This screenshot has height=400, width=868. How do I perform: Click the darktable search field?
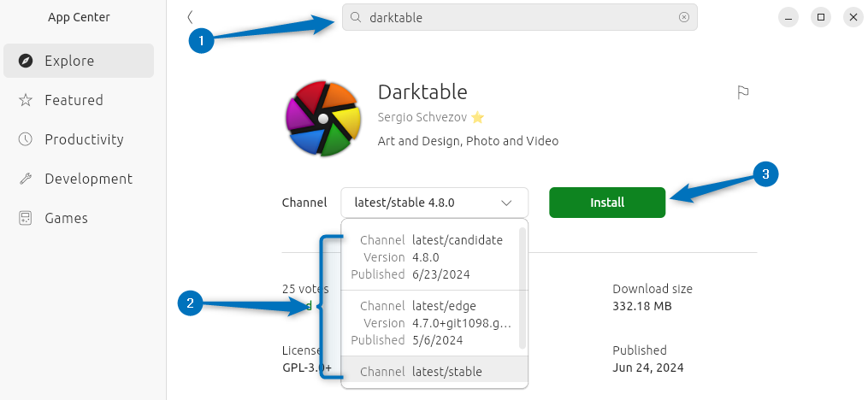pyautogui.click(x=519, y=17)
